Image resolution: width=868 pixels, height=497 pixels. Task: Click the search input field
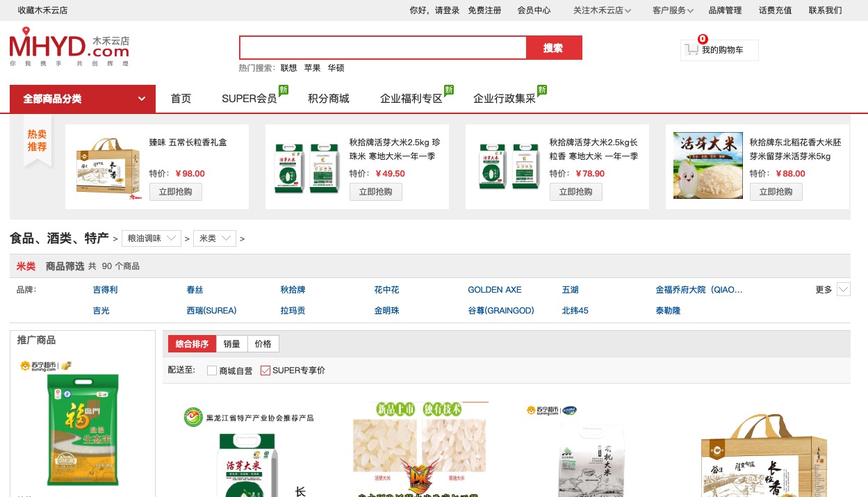[383, 48]
